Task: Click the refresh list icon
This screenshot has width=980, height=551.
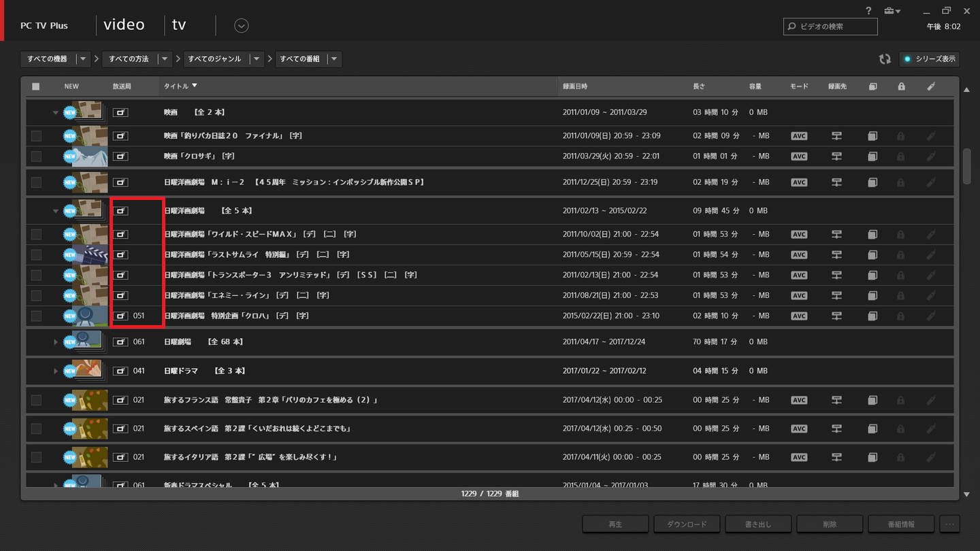Action: [884, 59]
